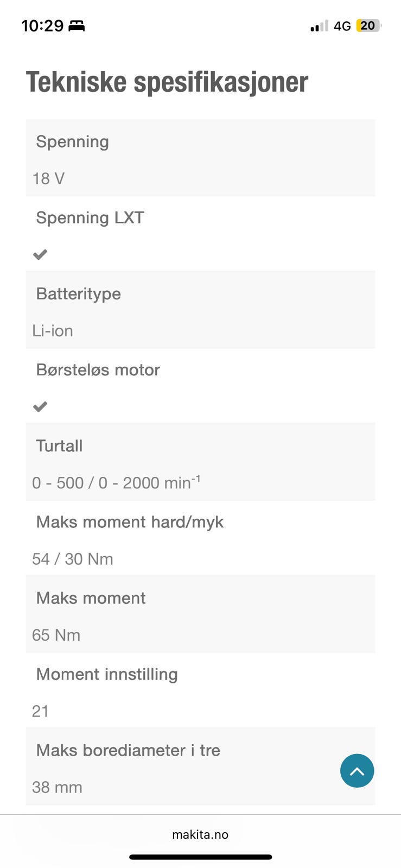Tap the scroll-to-top arrow button
The height and width of the screenshot is (868, 401).
[357, 770]
